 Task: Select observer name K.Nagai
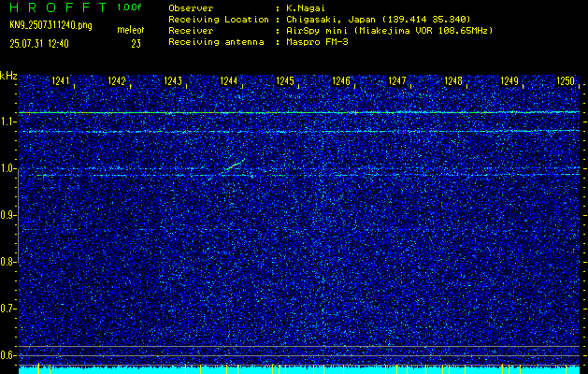tap(306, 8)
